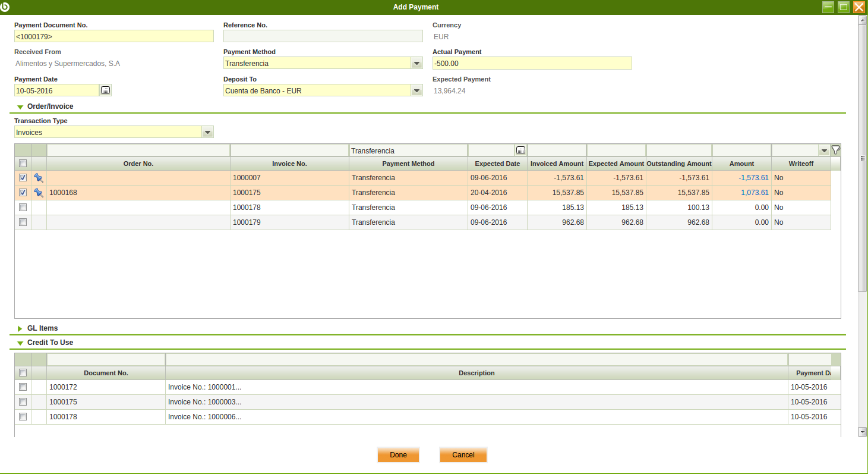Screen dimensions: 868x474
Task: Select the invoice 1000178 row checkbox
Action: (23, 208)
